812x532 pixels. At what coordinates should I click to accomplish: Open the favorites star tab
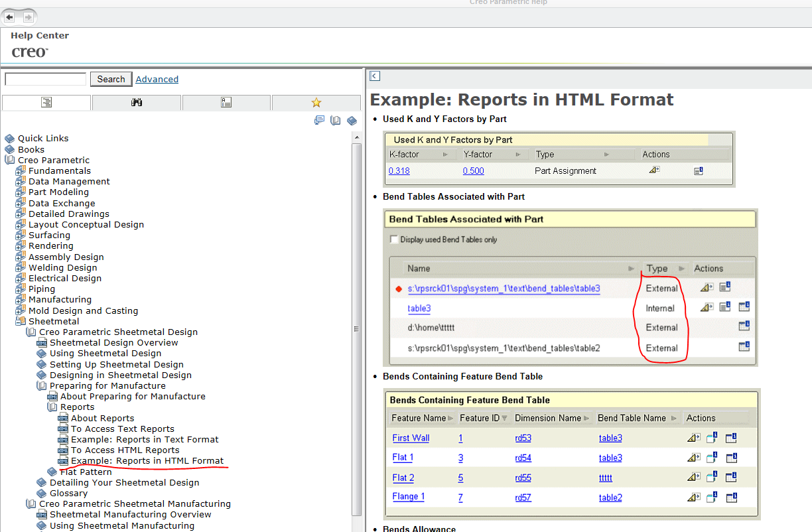tap(316, 102)
